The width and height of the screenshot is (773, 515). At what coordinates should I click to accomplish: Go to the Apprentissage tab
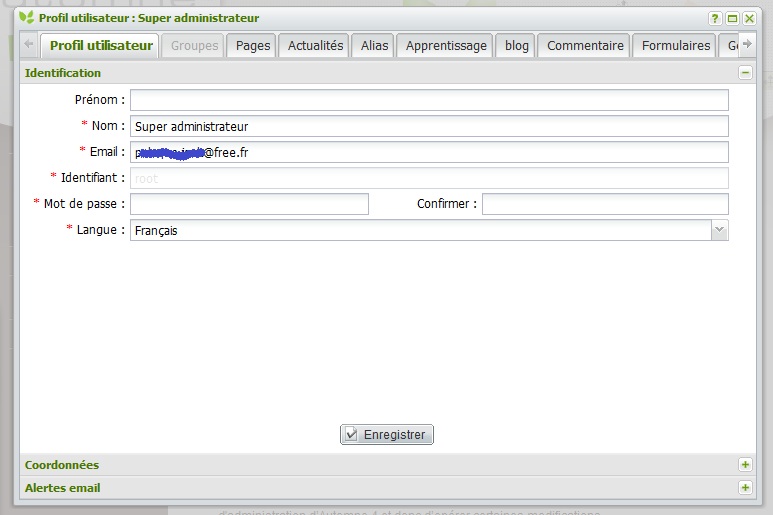coord(446,46)
